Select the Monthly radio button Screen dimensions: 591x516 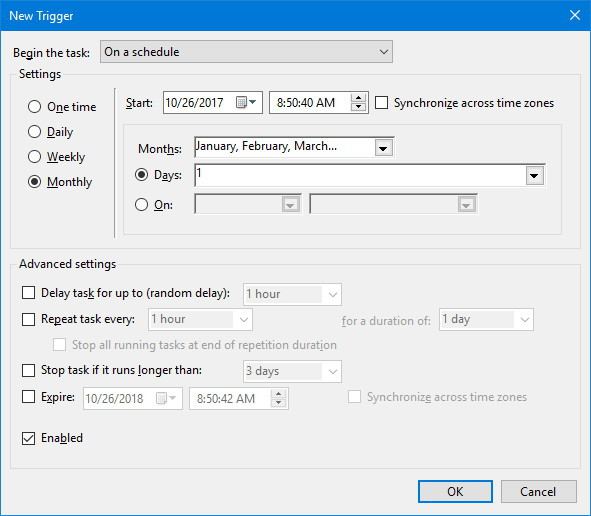tap(34, 182)
